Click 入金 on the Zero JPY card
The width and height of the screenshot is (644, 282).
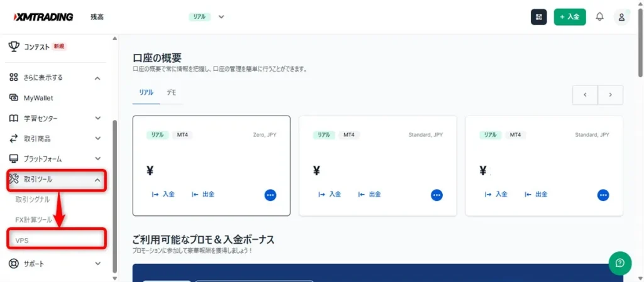pyautogui.click(x=164, y=194)
